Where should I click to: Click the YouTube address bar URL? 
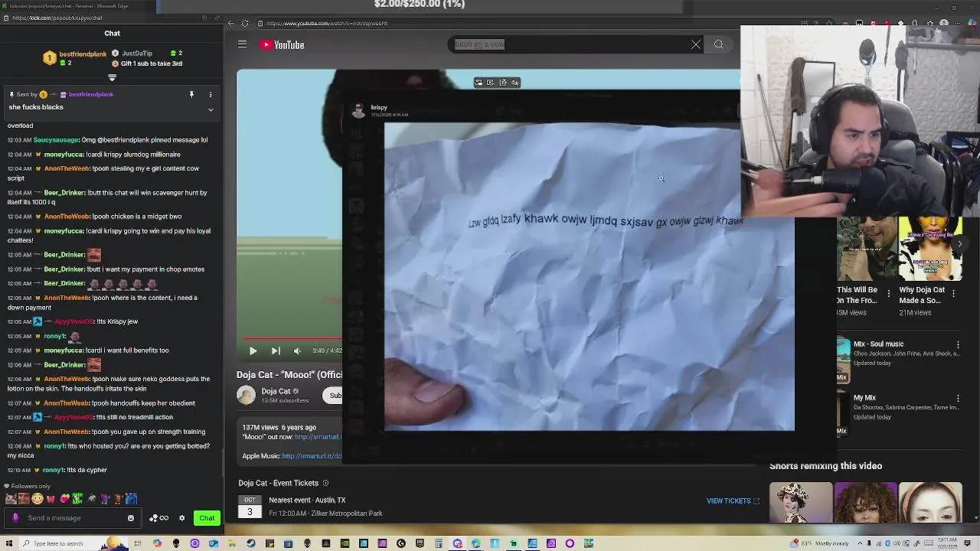[x=326, y=24]
